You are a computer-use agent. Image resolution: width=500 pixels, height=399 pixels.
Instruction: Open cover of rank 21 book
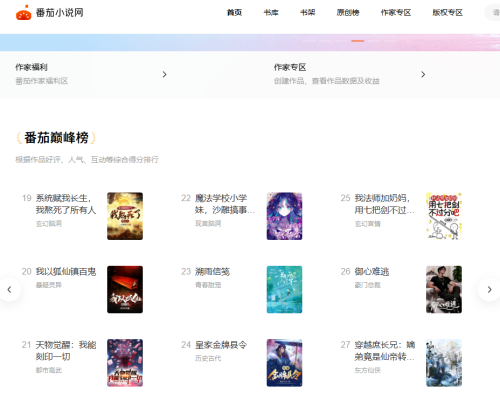click(x=125, y=363)
